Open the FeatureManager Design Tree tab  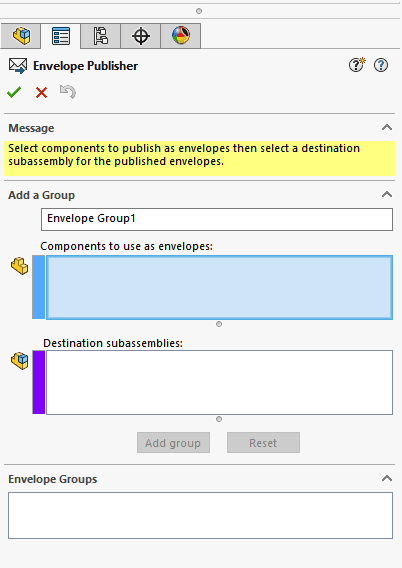21,36
